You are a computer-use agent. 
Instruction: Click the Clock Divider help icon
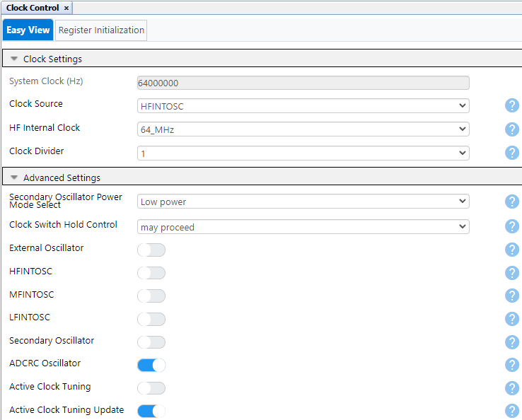[512, 153]
